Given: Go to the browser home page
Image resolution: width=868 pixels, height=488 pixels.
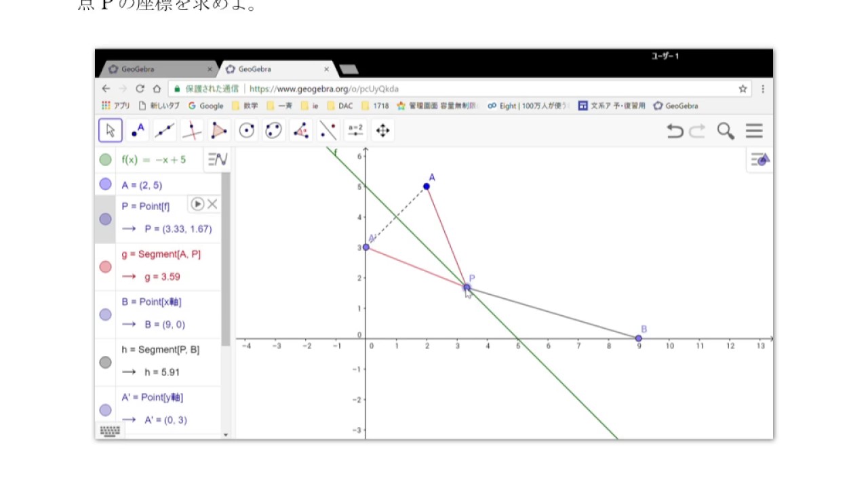Looking at the screenshot, I should click(x=157, y=89).
